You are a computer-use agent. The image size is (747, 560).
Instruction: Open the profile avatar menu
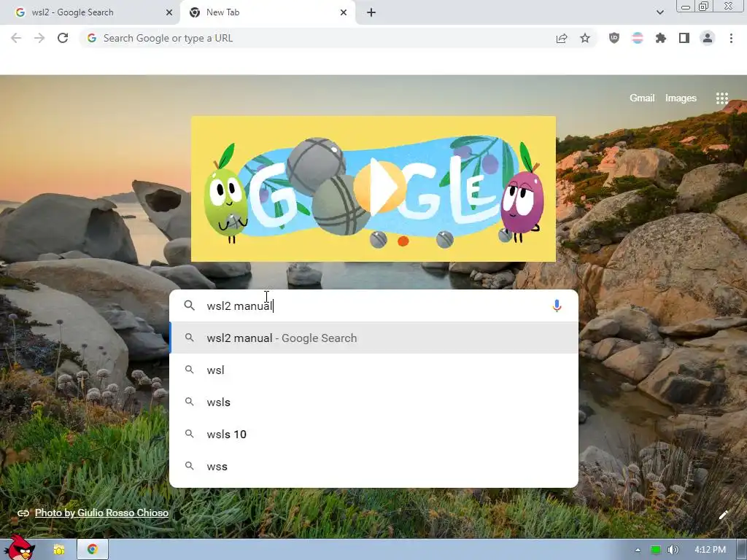(708, 38)
